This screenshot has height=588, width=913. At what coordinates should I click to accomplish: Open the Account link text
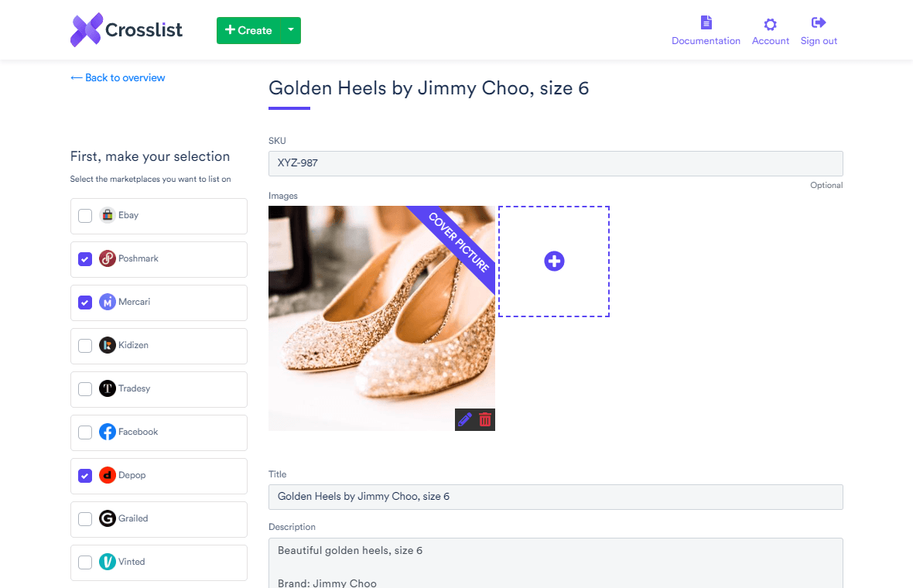coord(771,41)
